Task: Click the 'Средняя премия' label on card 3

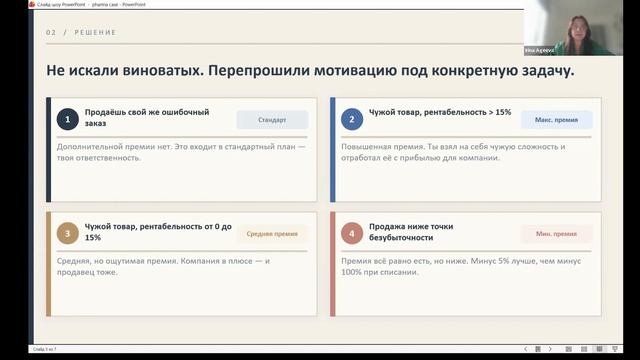Action: click(272, 234)
